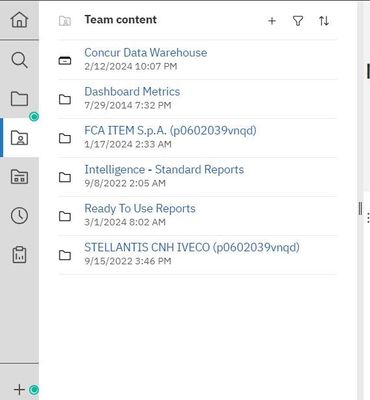This screenshot has height=400, width=370.
Task: Open the Ready To Use Reports folder
Action: coord(140,209)
